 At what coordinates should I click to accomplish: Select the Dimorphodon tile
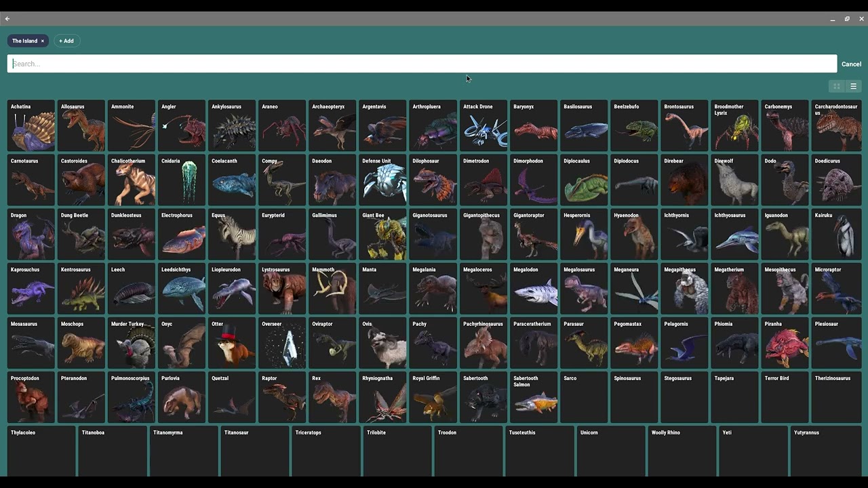click(x=534, y=180)
